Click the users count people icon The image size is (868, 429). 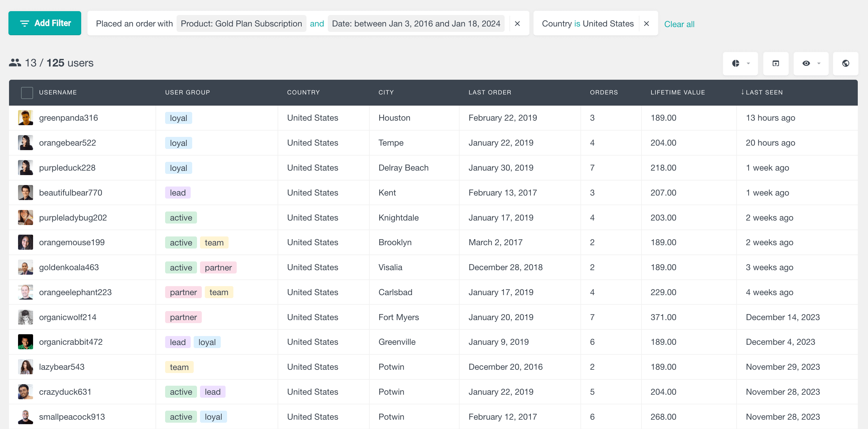[15, 63]
